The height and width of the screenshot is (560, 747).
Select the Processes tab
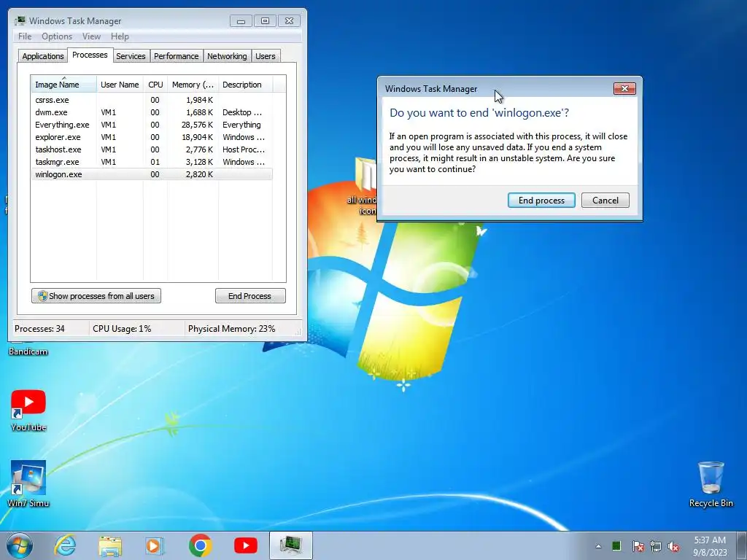[90, 55]
